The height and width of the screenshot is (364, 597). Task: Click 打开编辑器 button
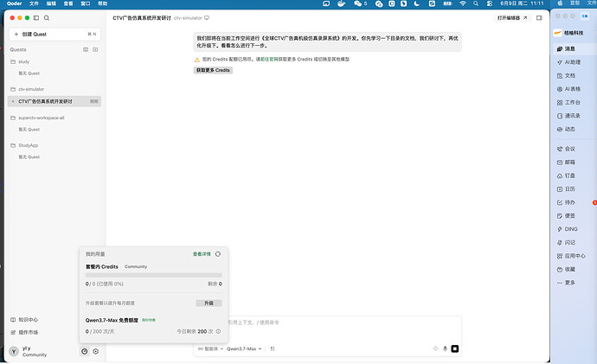click(512, 18)
